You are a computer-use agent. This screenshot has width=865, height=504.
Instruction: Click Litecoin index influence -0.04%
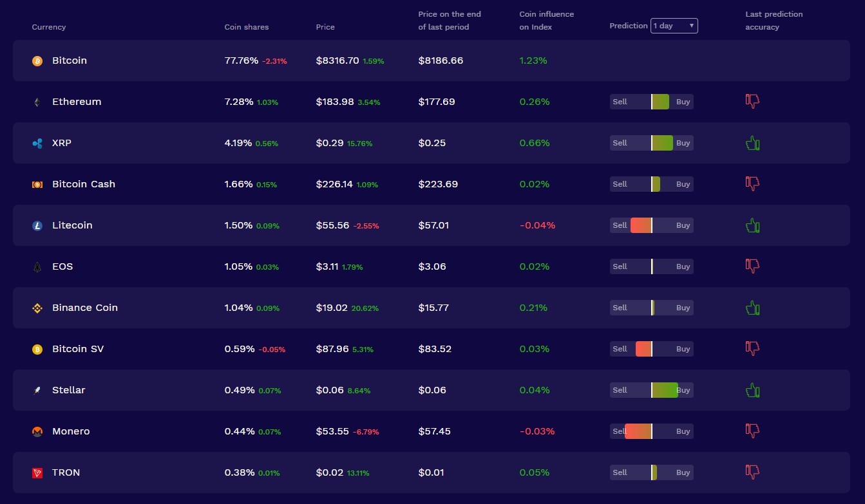pos(537,225)
